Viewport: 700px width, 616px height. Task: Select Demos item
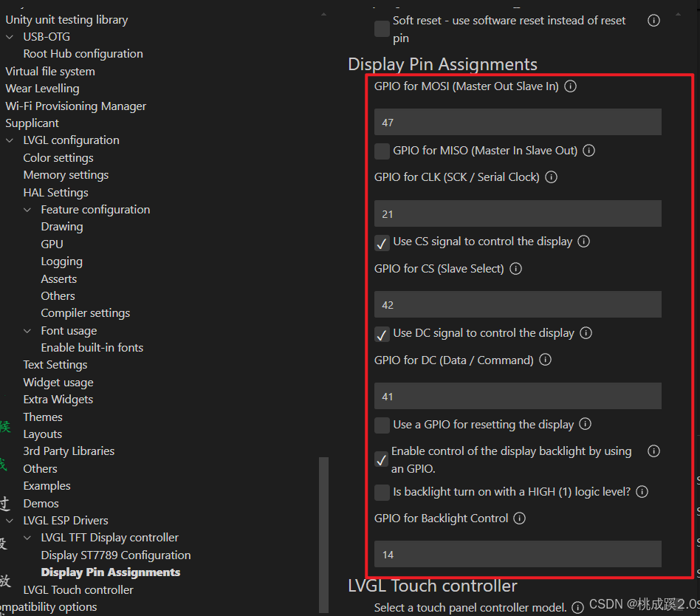41,504
